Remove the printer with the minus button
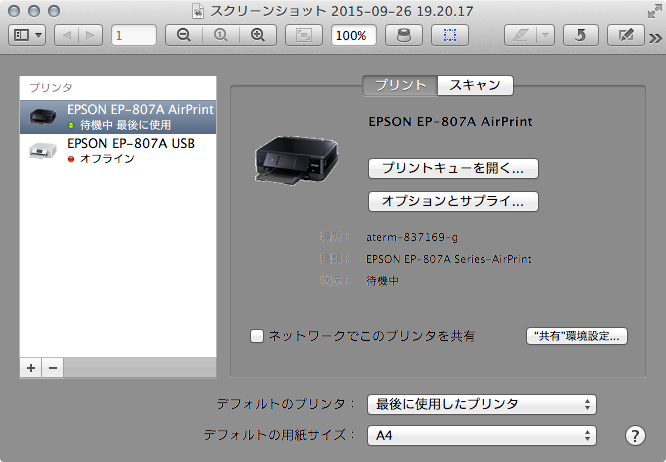This screenshot has width=666, height=462. pos(53,368)
